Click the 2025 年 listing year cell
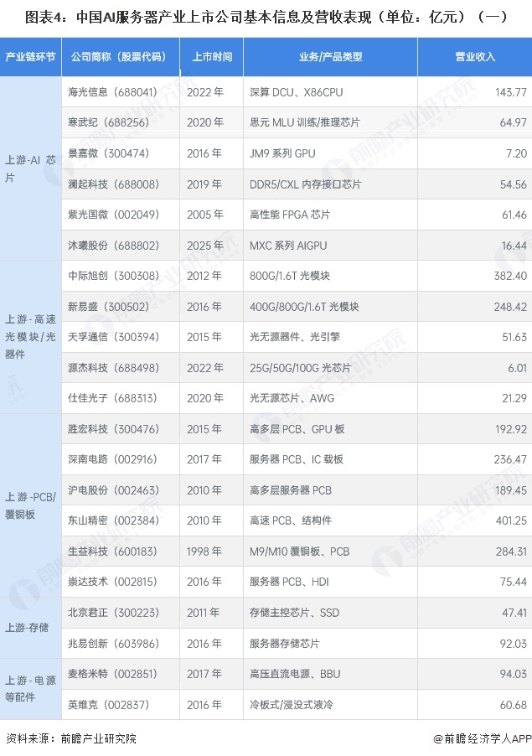The width and height of the screenshot is (532, 756). pyautogui.click(x=212, y=246)
